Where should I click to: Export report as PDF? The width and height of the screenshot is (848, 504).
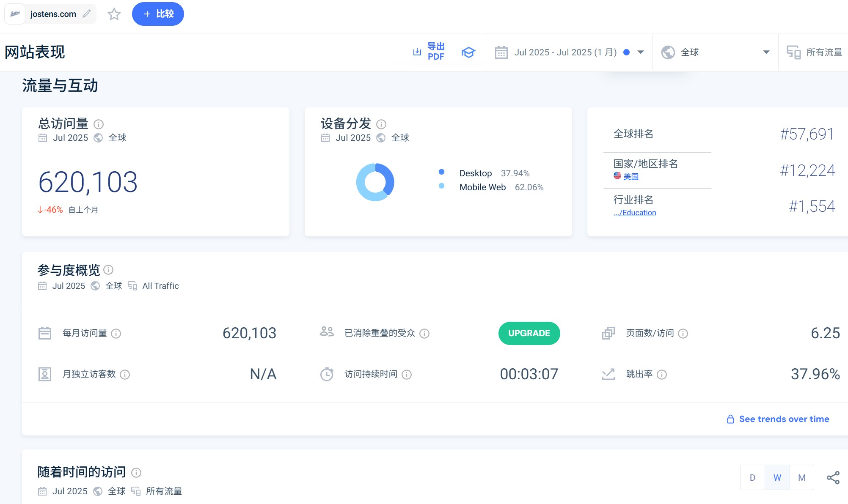[429, 52]
